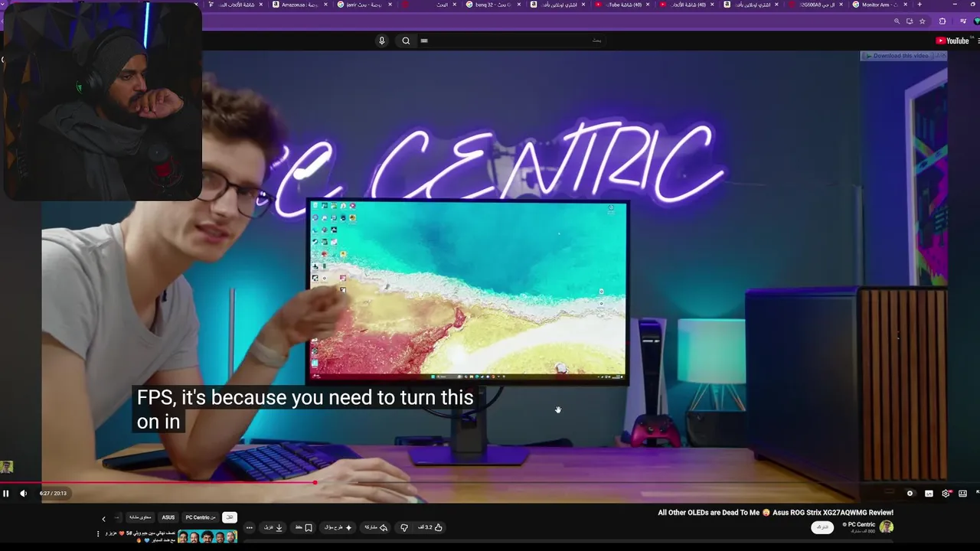Open options menu for suggested video

point(98,533)
